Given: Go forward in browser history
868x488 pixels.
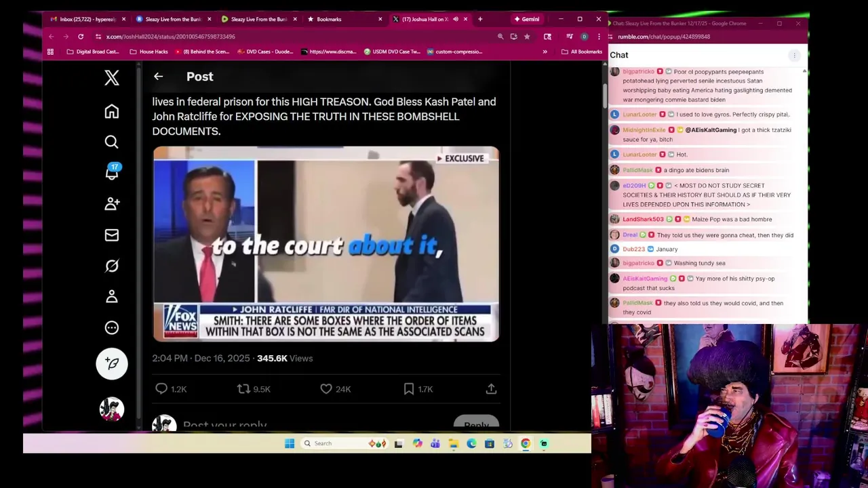Looking at the screenshot, I should point(66,37).
